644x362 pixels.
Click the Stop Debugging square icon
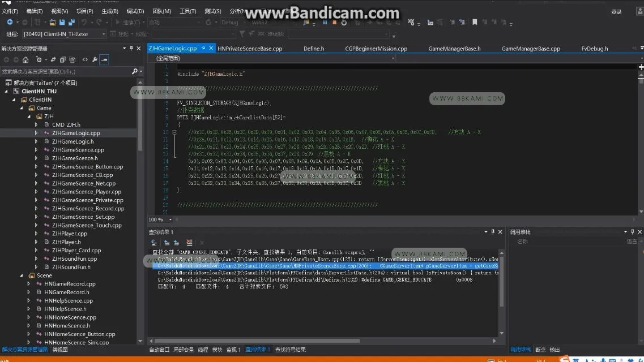click(x=334, y=23)
